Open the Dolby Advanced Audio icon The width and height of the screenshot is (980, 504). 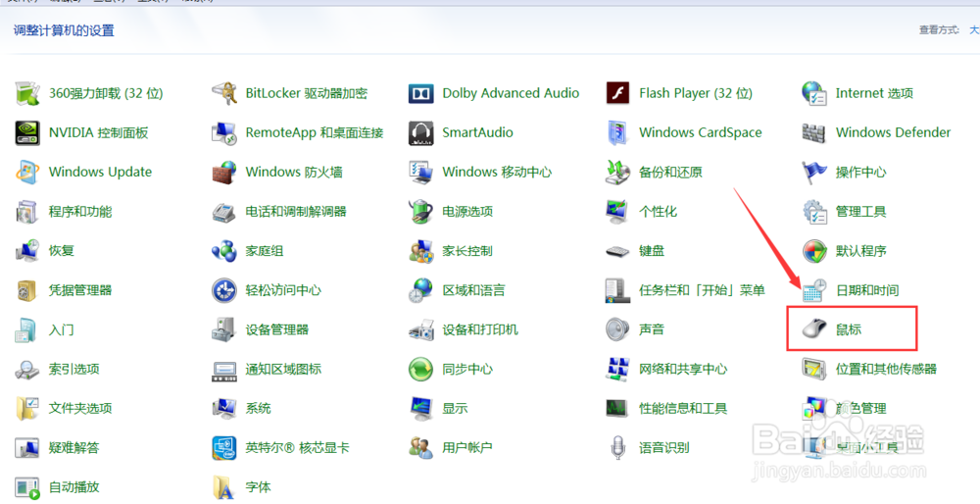point(421,94)
